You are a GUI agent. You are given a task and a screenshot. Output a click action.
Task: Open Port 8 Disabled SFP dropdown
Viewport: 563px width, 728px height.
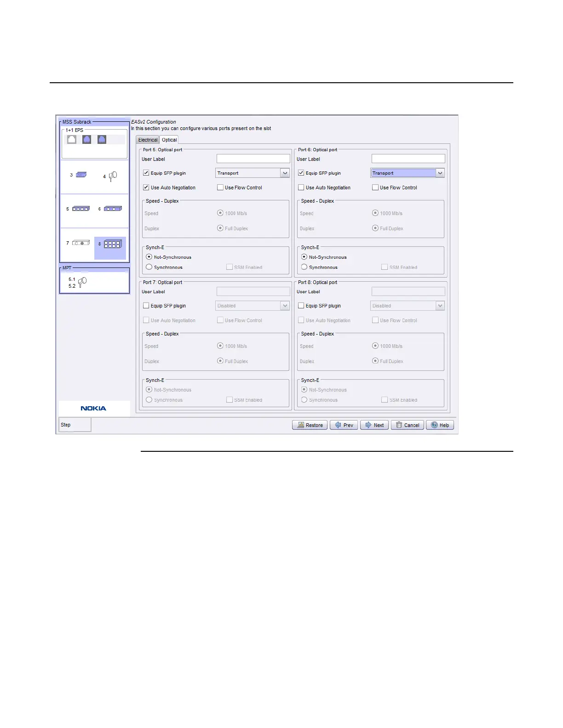click(408, 306)
